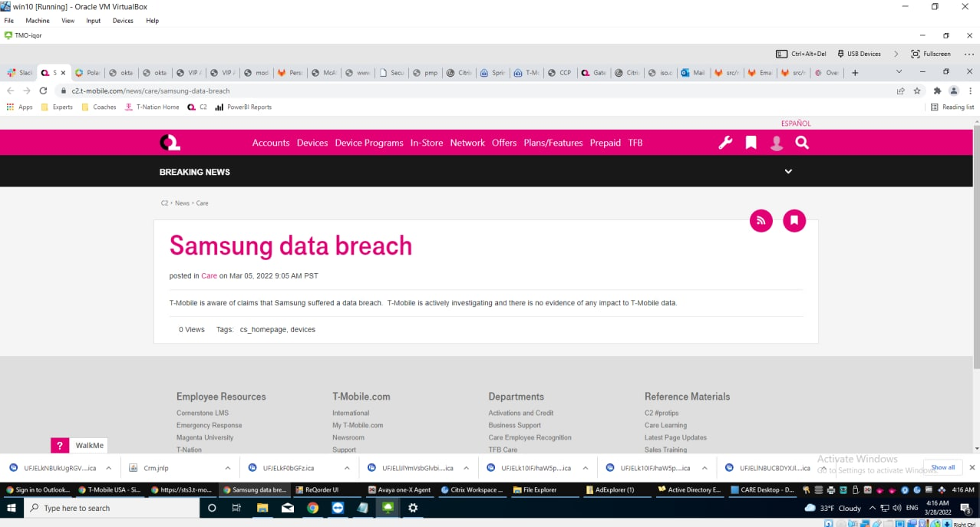The width and height of the screenshot is (980, 527).
Task: Open the VirtualBox Machine menu
Action: click(x=38, y=21)
